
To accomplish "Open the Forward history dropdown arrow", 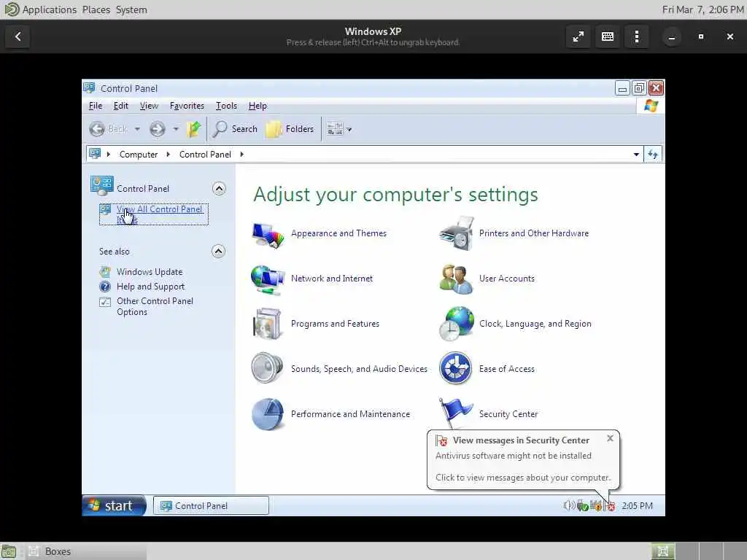I will tap(176, 129).
